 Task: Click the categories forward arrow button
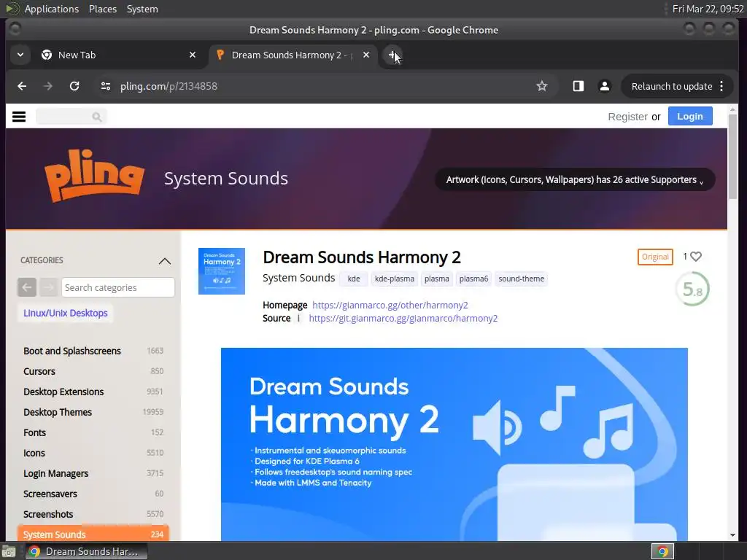click(x=49, y=287)
